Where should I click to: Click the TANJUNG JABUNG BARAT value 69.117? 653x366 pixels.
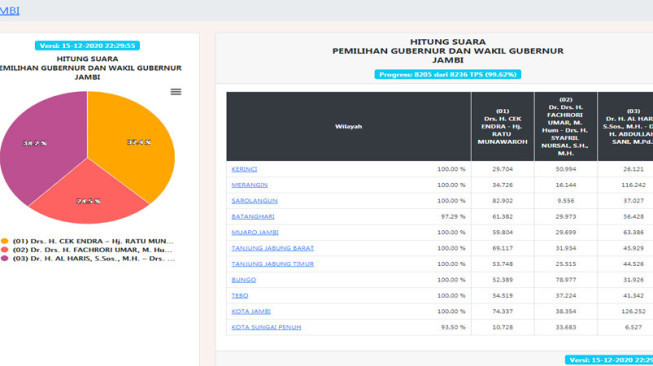click(x=503, y=248)
